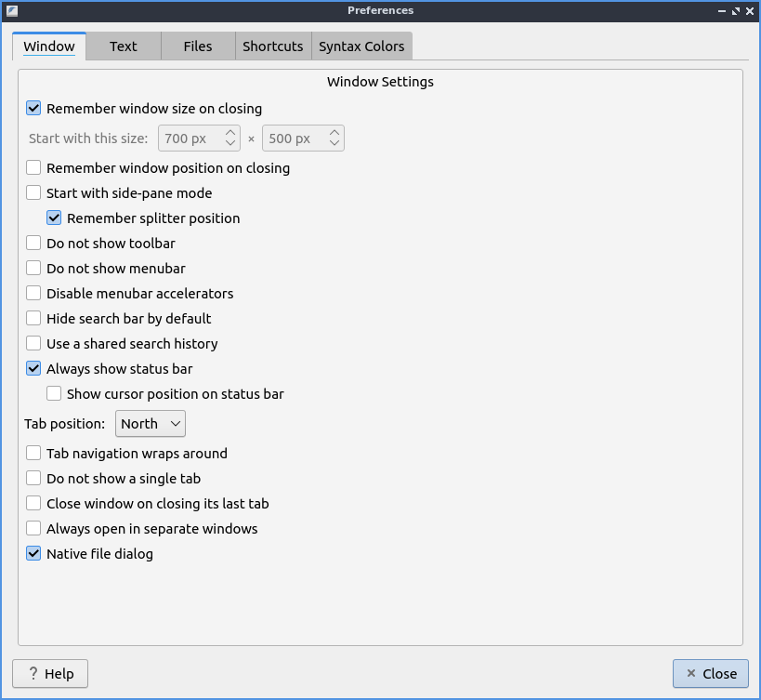Check Start with side-pane mode

point(34,193)
